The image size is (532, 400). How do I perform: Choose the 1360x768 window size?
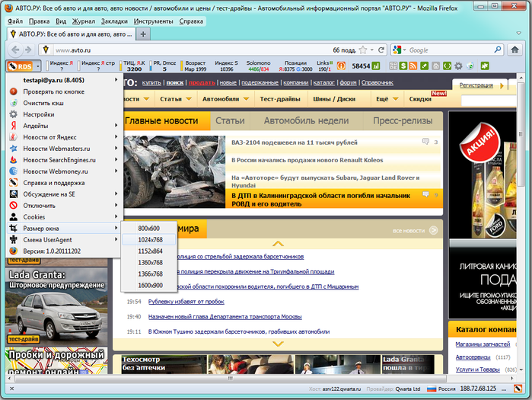coord(148,263)
